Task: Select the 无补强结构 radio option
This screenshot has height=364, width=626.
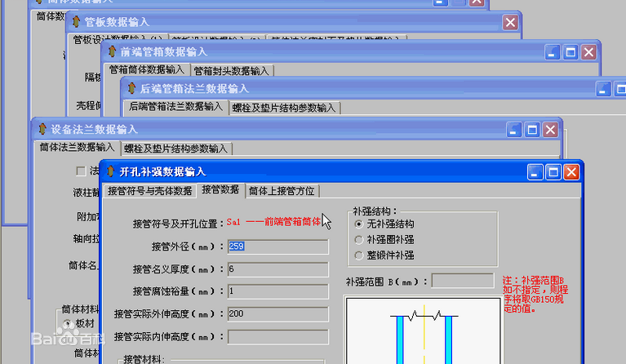Action: pyautogui.click(x=358, y=224)
